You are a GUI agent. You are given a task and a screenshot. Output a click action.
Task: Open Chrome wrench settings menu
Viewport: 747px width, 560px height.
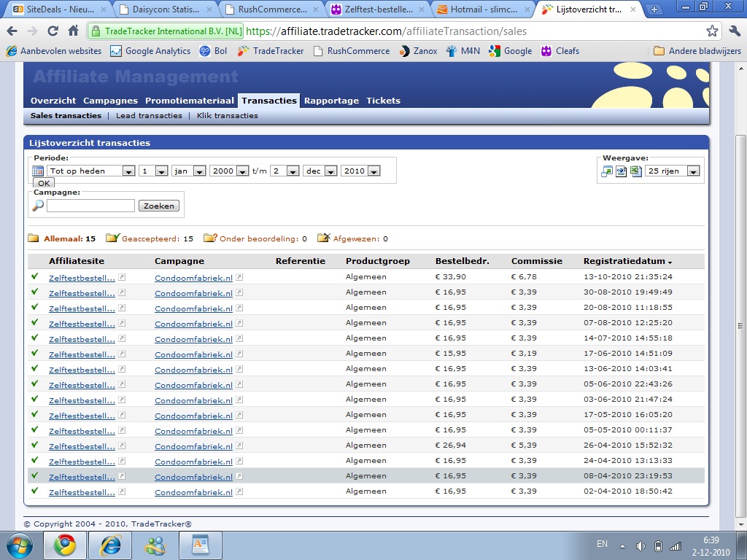tap(735, 31)
